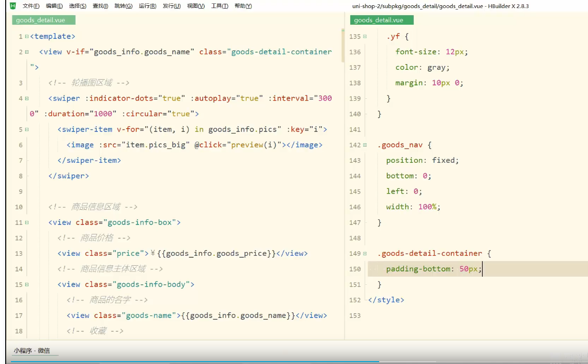Collapse the template block at line 1
588x364 pixels.
click(27, 37)
